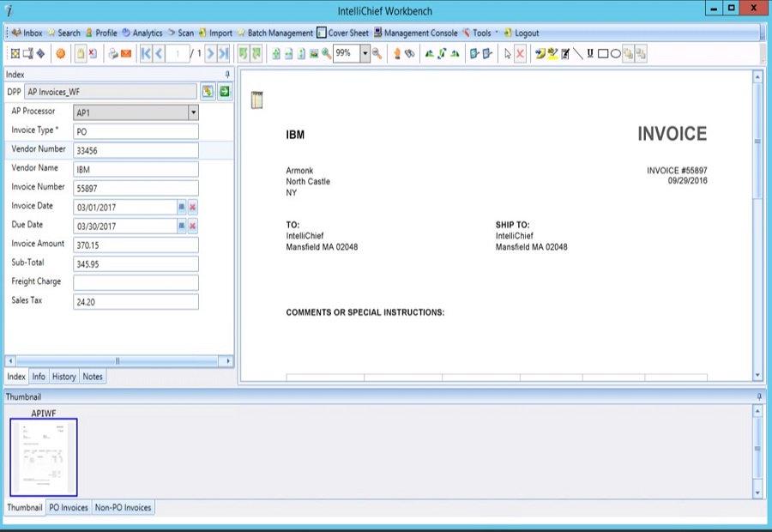Select the pointer arrow tool
The image size is (772, 532).
click(508, 54)
